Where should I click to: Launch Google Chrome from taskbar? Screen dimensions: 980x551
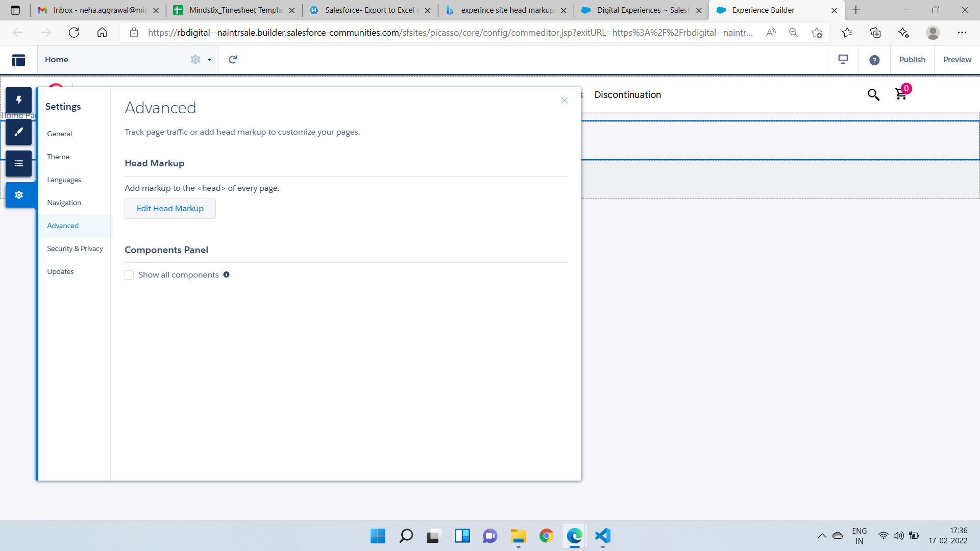coord(546,536)
